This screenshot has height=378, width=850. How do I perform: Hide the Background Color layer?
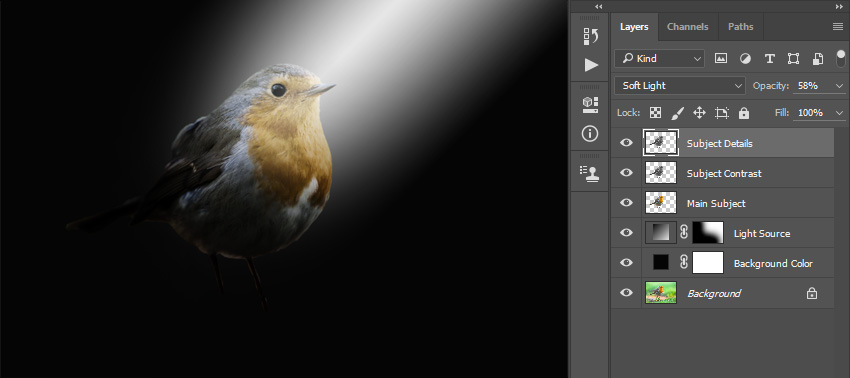pyautogui.click(x=626, y=262)
